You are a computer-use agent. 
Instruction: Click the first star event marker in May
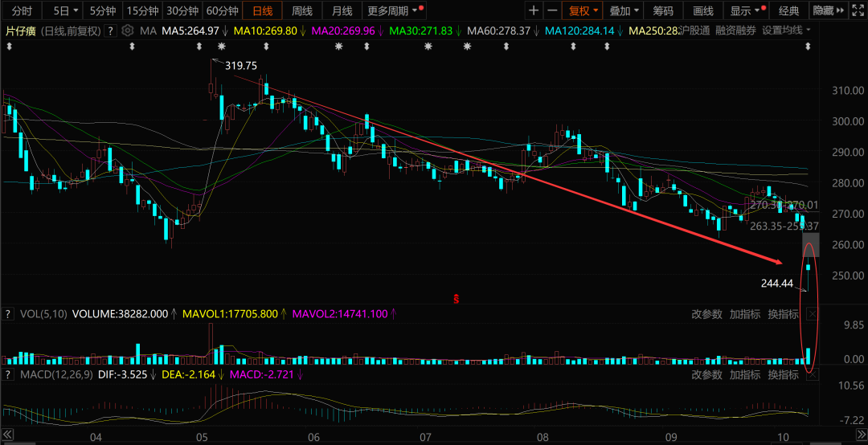pos(222,47)
